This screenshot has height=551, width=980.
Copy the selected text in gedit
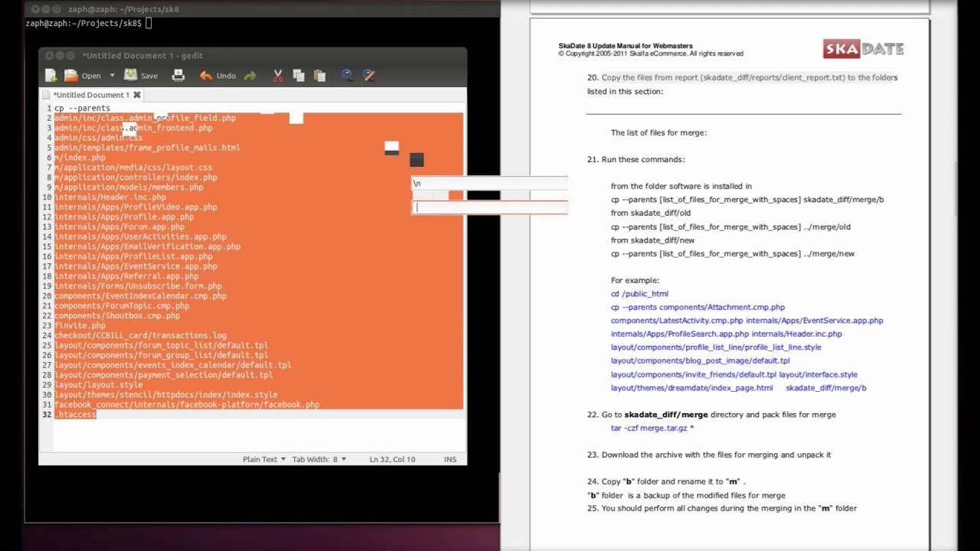click(299, 75)
